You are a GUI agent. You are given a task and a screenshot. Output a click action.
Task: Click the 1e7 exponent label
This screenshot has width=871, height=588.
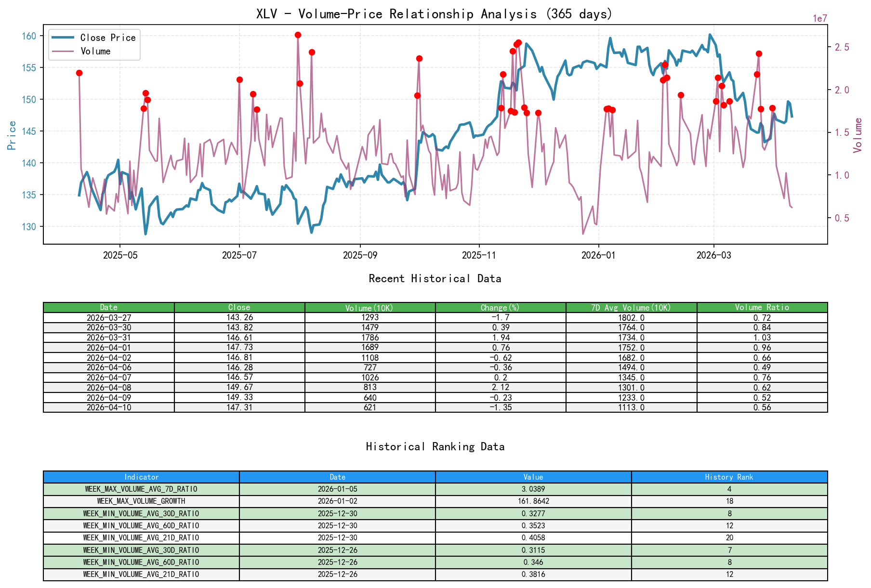point(820,19)
